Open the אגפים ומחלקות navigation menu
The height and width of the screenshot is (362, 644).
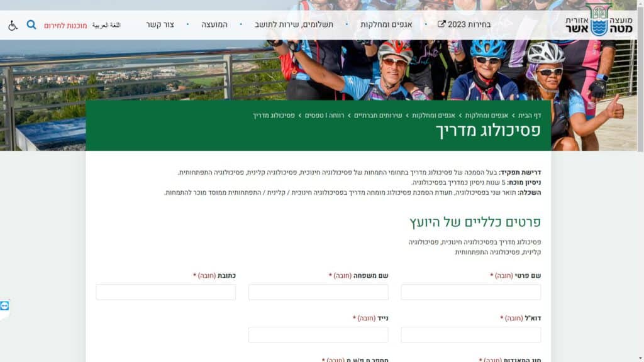[386, 25]
